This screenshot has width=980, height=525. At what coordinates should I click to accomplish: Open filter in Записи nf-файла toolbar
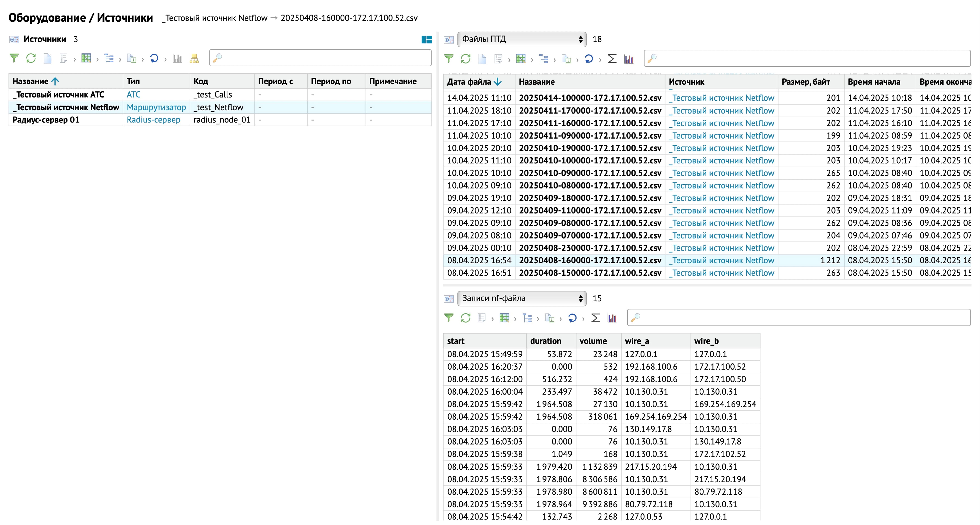[x=449, y=318]
